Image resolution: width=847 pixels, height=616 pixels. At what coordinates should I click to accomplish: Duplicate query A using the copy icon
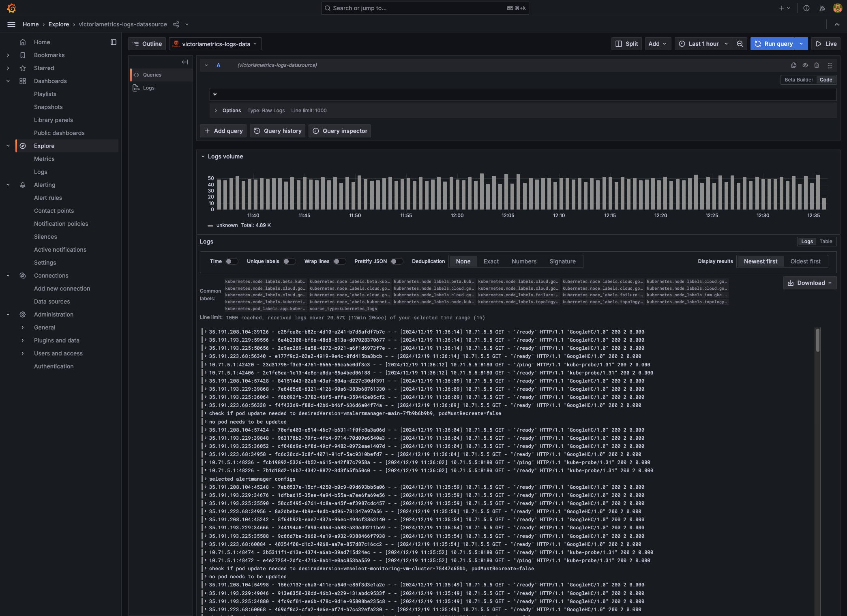tap(793, 65)
